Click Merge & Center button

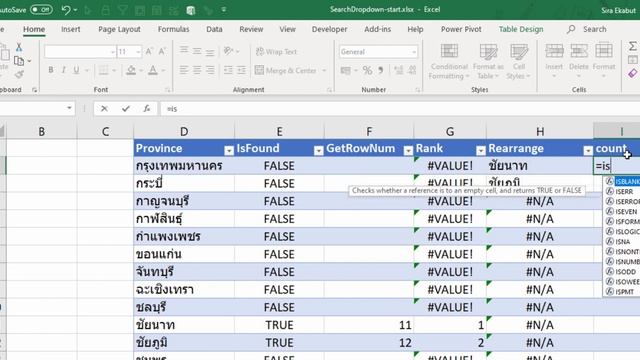click(286, 70)
